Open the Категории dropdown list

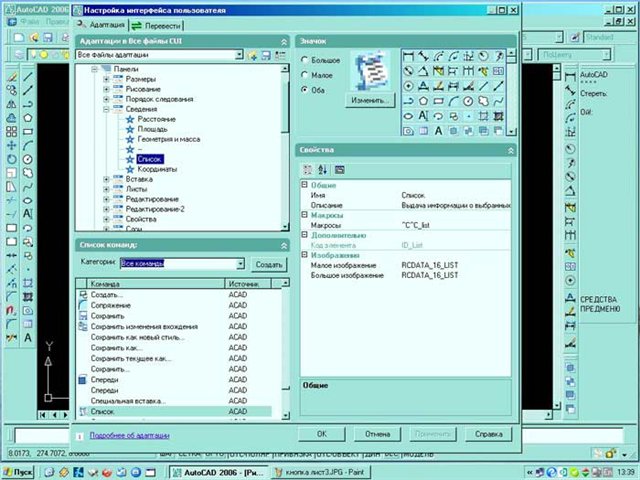(x=240, y=264)
